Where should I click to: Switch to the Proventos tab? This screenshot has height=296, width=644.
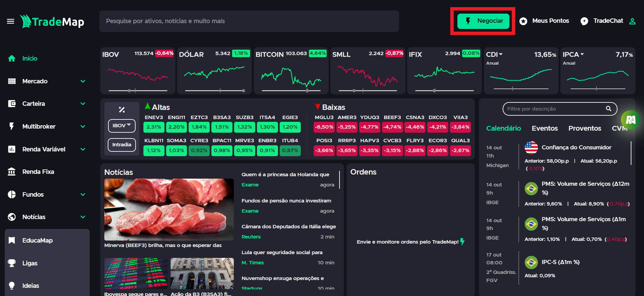tap(585, 128)
